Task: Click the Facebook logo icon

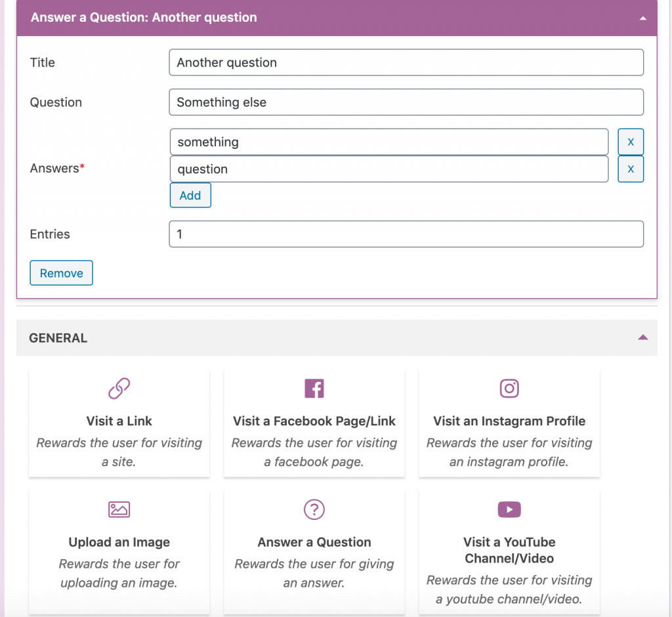Action: (314, 389)
